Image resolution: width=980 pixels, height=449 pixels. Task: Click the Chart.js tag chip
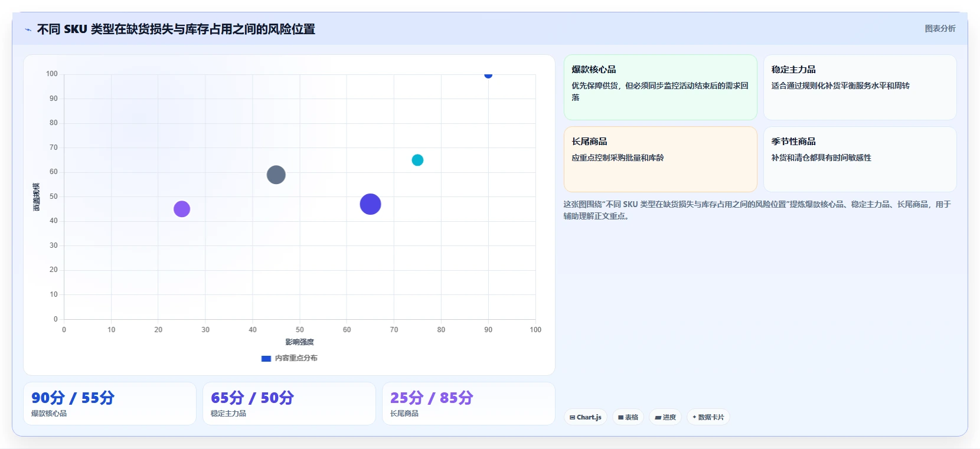coord(586,417)
